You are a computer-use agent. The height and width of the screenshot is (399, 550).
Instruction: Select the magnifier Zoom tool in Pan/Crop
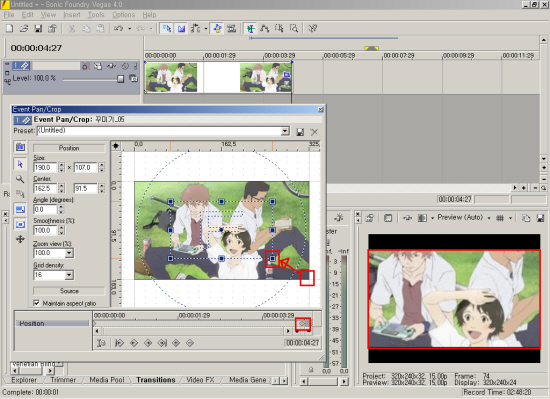click(20, 179)
